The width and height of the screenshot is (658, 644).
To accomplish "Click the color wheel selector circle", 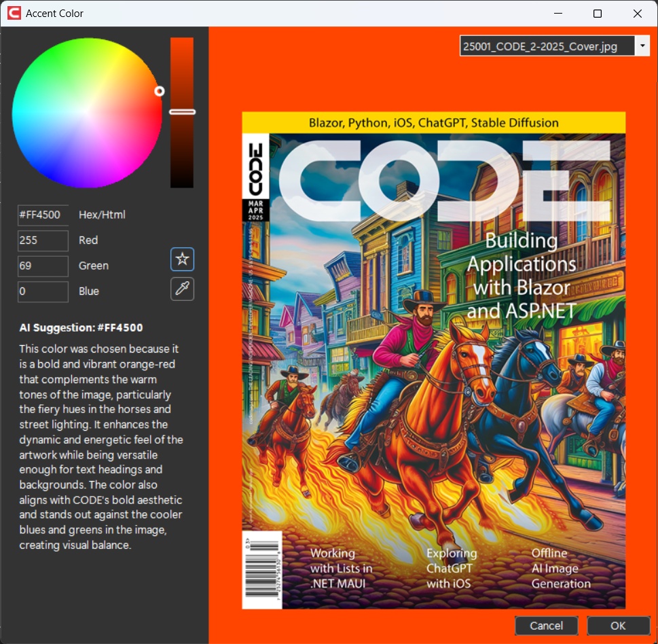I will click(x=159, y=91).
